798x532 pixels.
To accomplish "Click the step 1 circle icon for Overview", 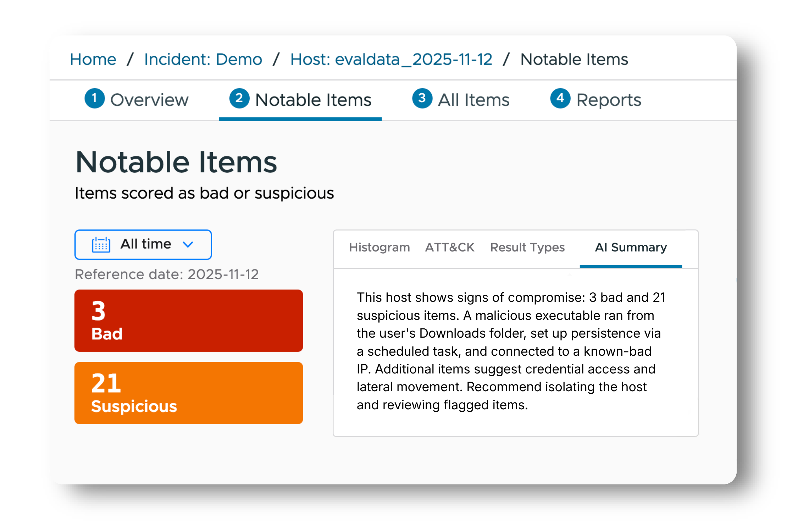I will pyautogui.click(x=94, y=98).
